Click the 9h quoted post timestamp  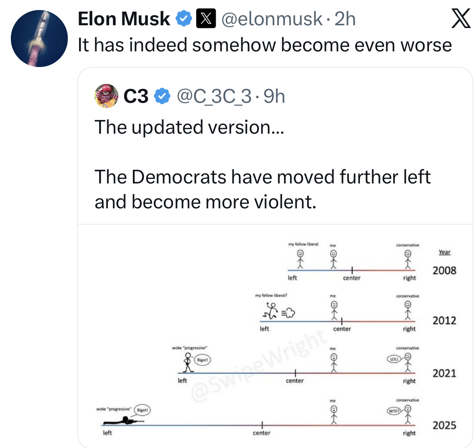(x=274, y=96)
